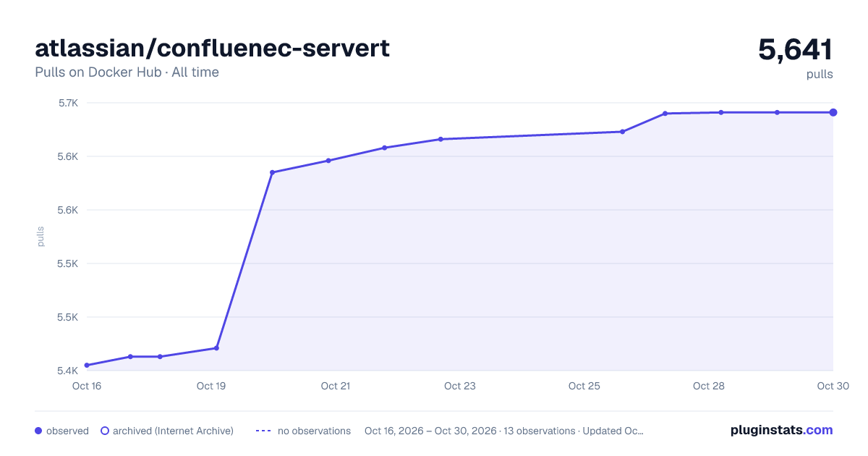Select the data point just above Oct 19
Image resolution: width=868 pixels, height=456 pixels.
pos(216,348)
